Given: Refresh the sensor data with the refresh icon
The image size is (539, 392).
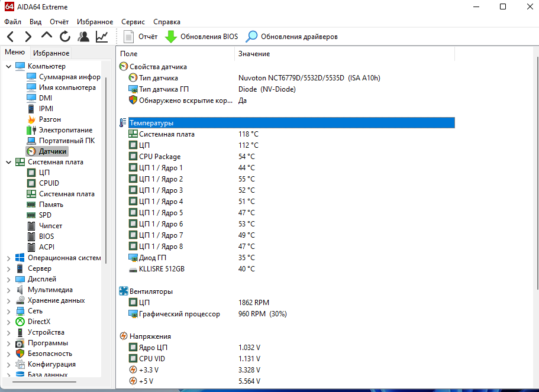Looking at the screenshot, I should [65, 37].
